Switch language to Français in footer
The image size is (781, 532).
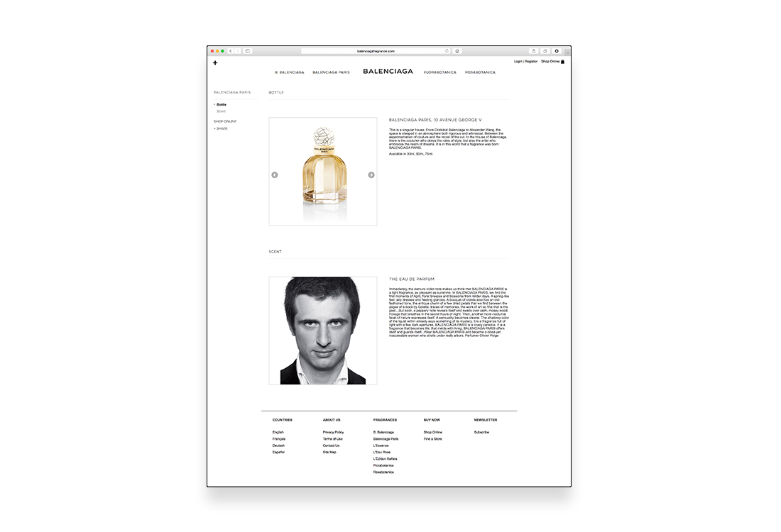coord(279,439)
